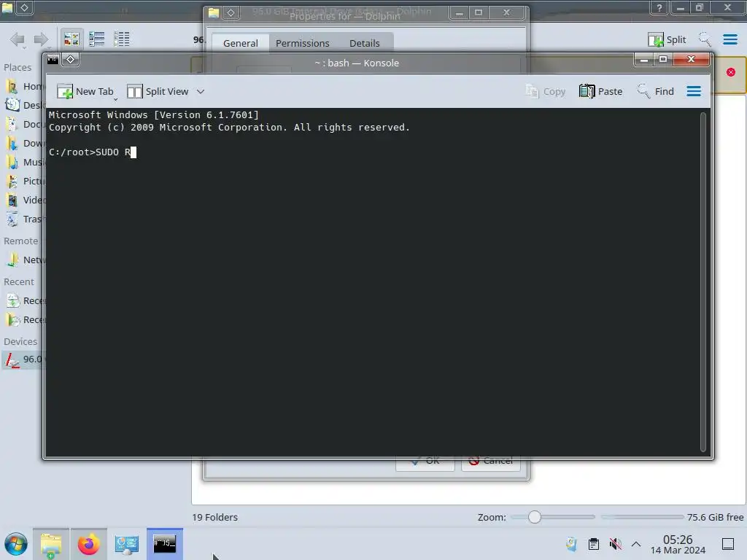Image resolution: width=747 pixels, height=560 pixels.
Task: Click the 75.6 GiB free space bar
Action: 642,517
